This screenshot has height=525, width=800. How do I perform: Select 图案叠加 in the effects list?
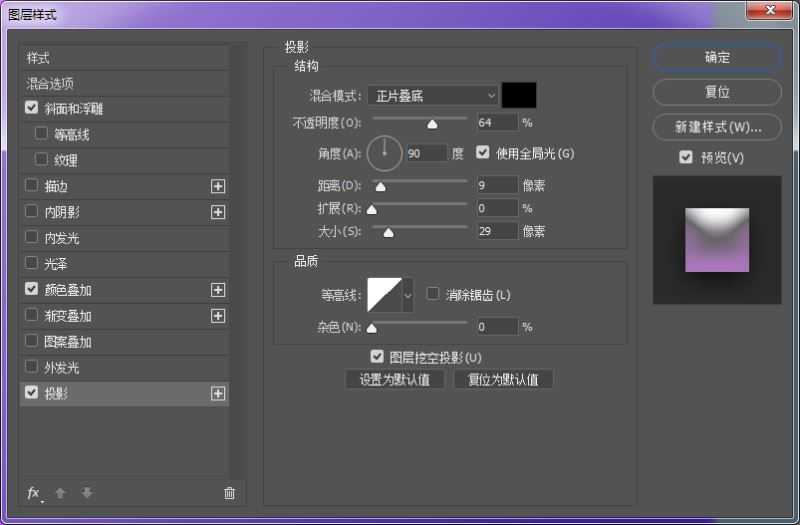(x=68, y=342)
